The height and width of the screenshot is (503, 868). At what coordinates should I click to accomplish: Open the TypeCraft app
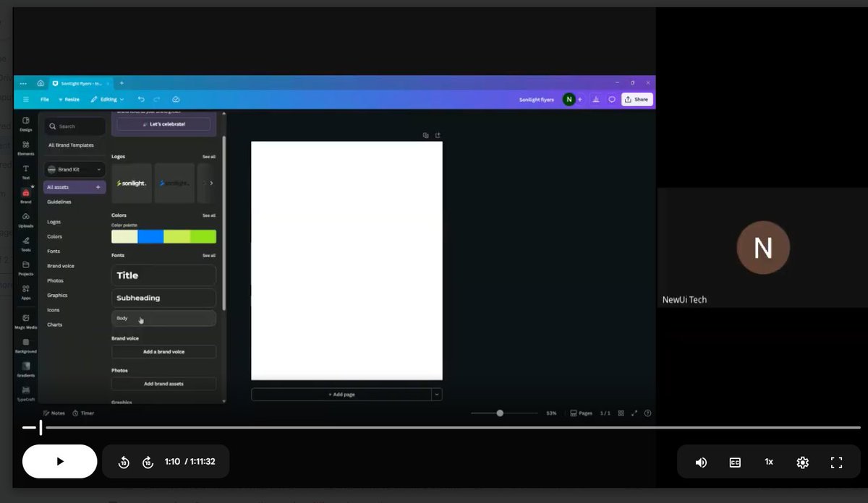[26, 393]
